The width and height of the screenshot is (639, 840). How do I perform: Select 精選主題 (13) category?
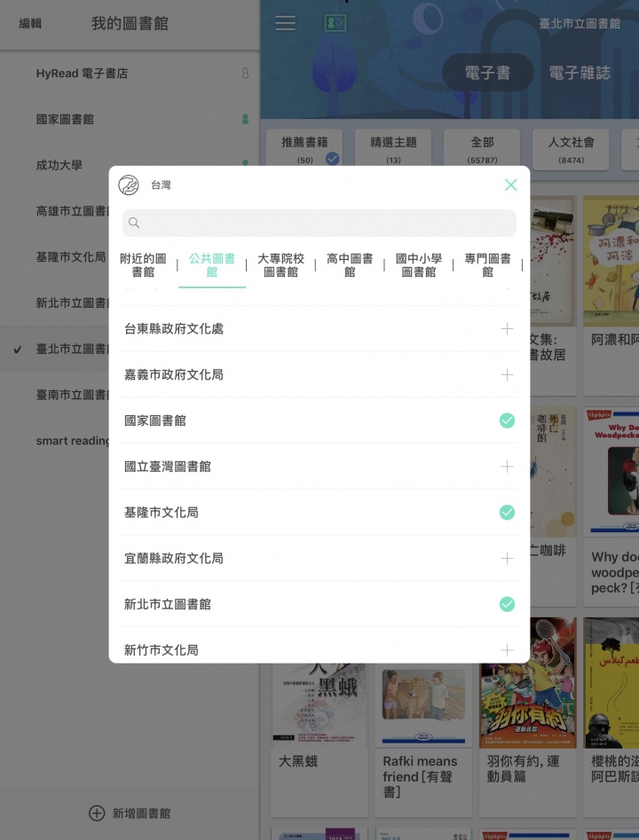point(393,150)
